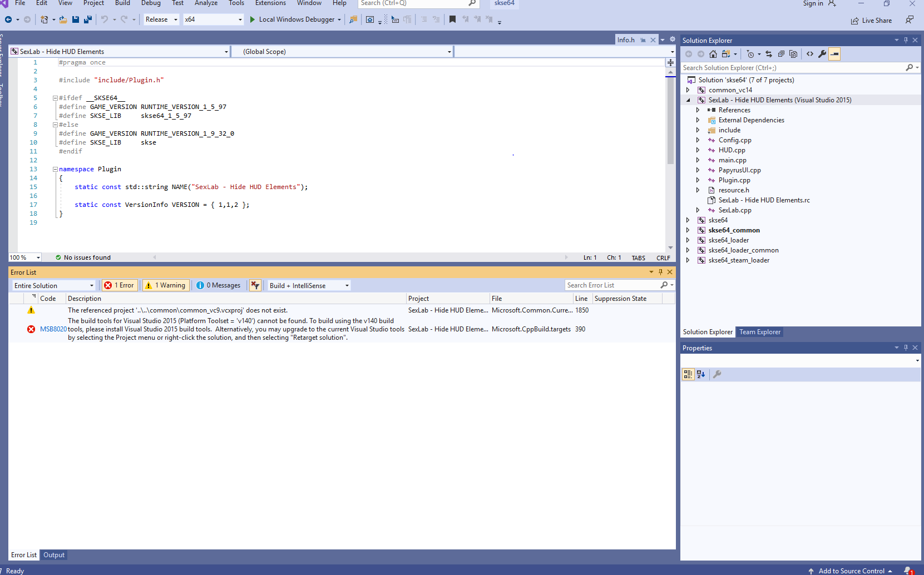Open the Release configuration dropdown

161,19
